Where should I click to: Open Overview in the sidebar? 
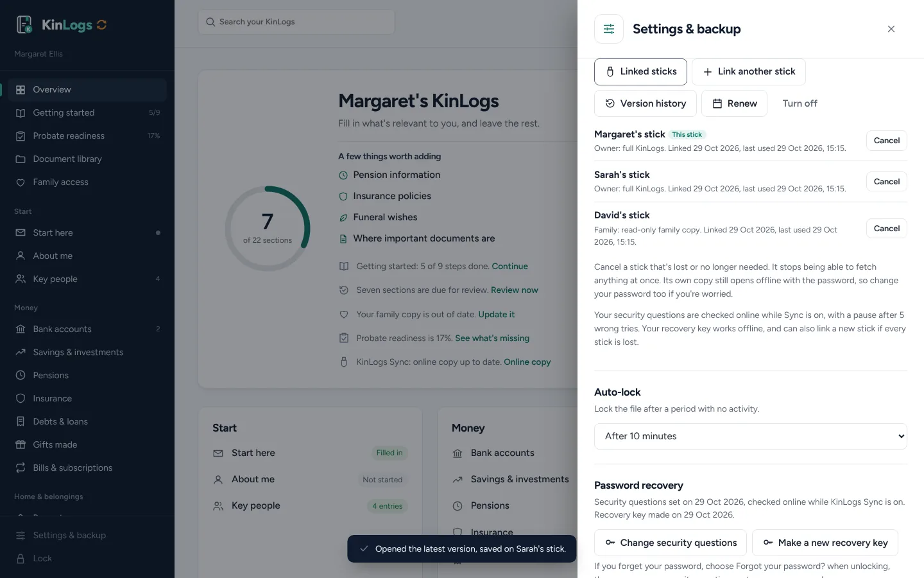[x=87, y=90]
